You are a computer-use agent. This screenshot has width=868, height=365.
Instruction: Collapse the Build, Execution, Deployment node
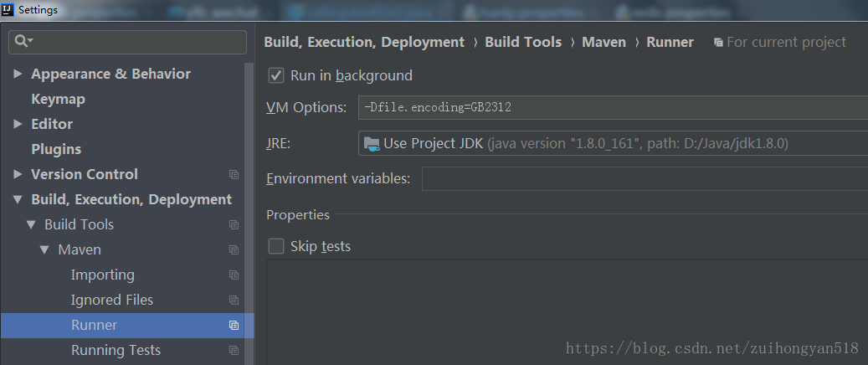click(x=18, y=199)
